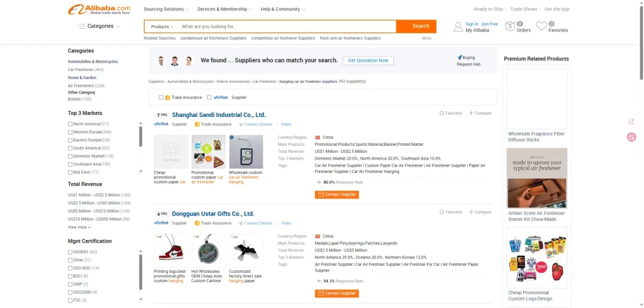Open the Sourcing Solutions menu

(166, 9)
